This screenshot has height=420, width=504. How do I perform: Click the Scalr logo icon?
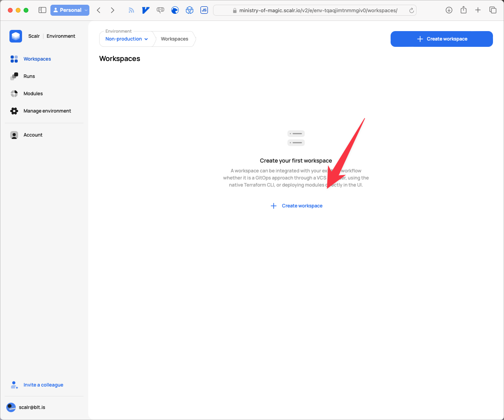pyautogui.click(x=16, y=36)
